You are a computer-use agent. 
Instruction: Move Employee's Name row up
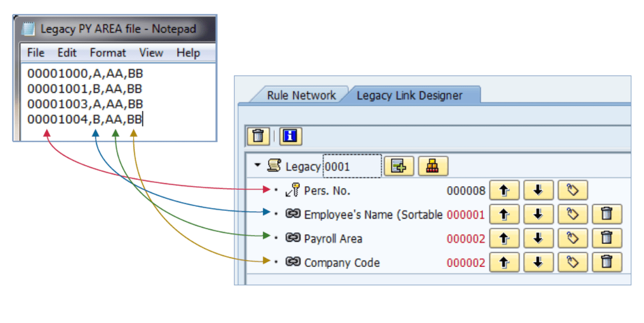click(x=504, y=214)
